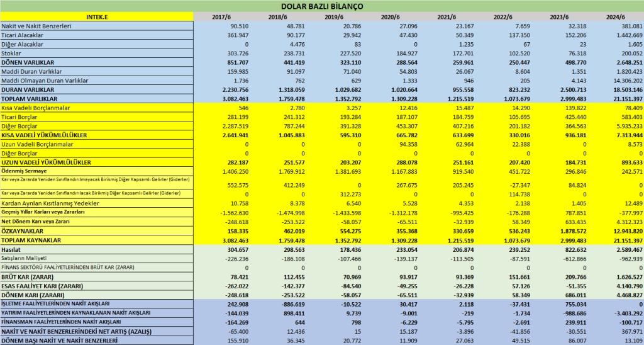Select the 2021/6 column header
Screen dimensions: 644x345
pos(447,17)
